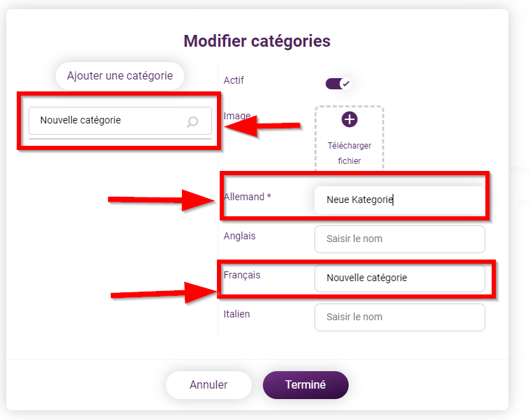This screenshot has height=420, width=530.
Task: Click Annuler to cancel changes
Action: (x=209, y=385)
